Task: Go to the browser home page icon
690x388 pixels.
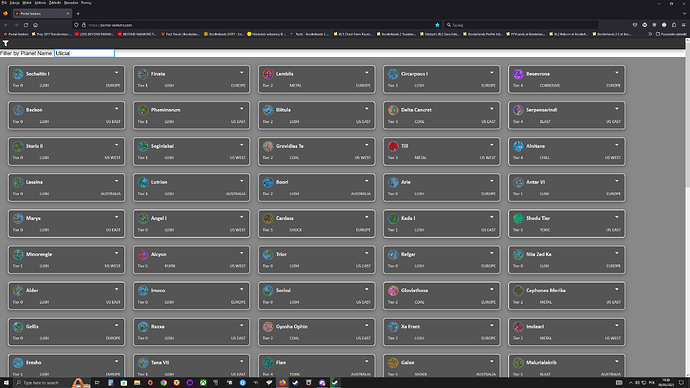Action: pyautogui.click(x=36, y=25)
